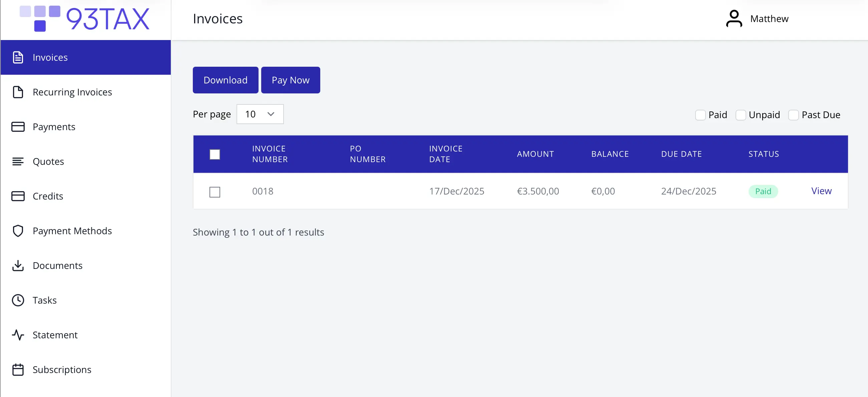The height and width of the screenshot is (397, 868).
Task: Select the Invoices sidebar icon
Action: (x=18, y=57)
